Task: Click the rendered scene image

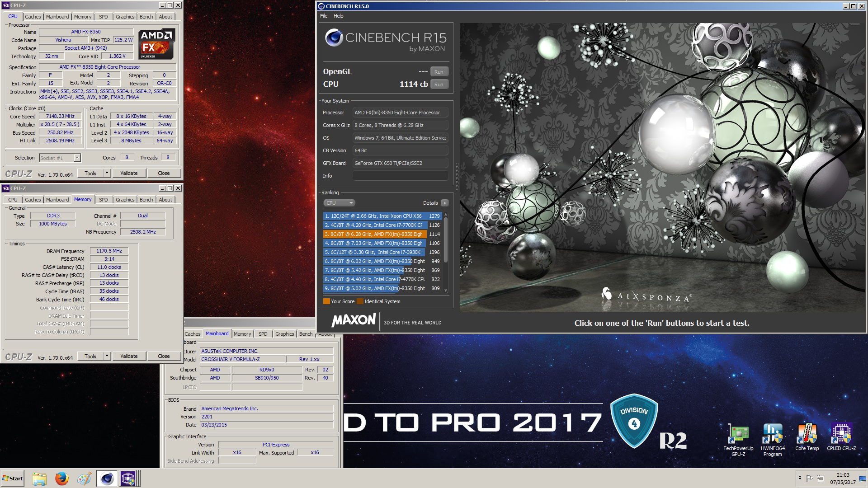Action: [x=662, y=167]
